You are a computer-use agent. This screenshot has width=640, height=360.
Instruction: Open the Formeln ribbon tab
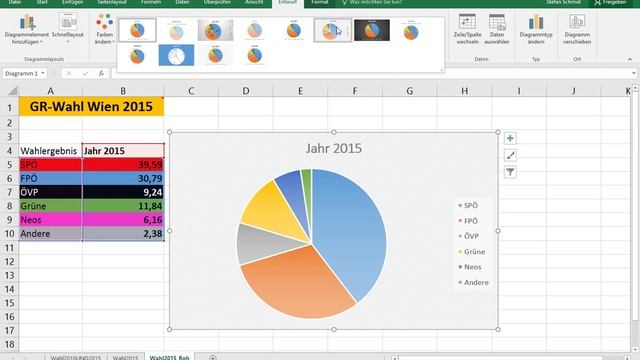pos(151,2)
